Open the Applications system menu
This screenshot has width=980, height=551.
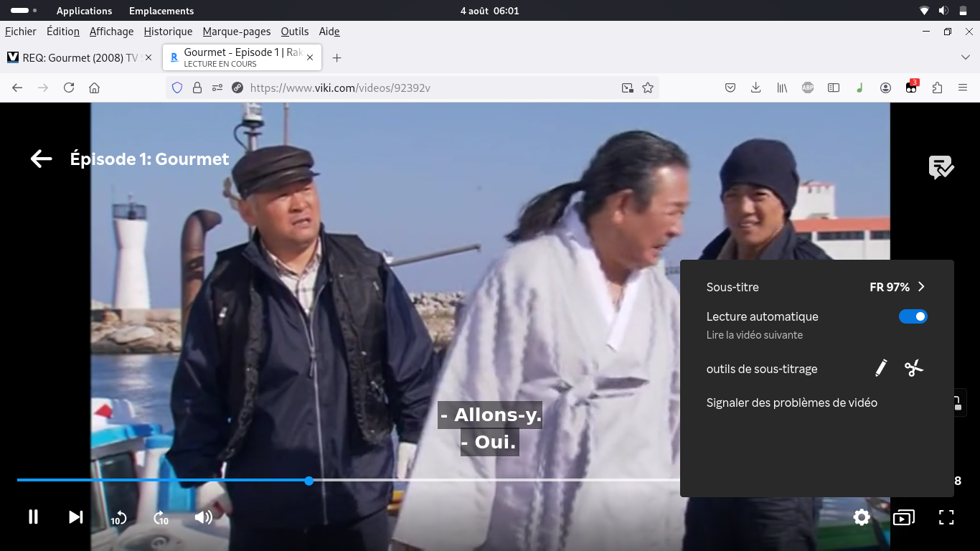coord(84,11)
